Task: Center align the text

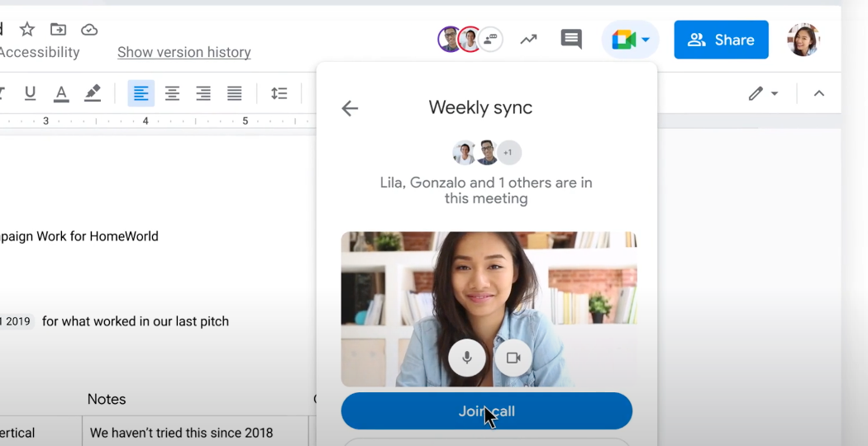Action: (x=172, y=93)
